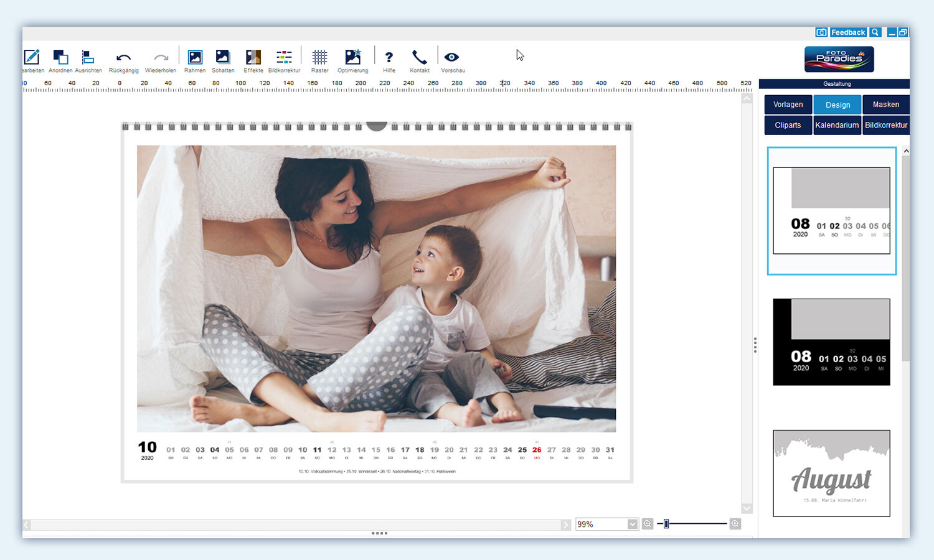The image size is (934, 560).
Task: Select the black calendar design thumbnail
Action: tap(831, 342)
